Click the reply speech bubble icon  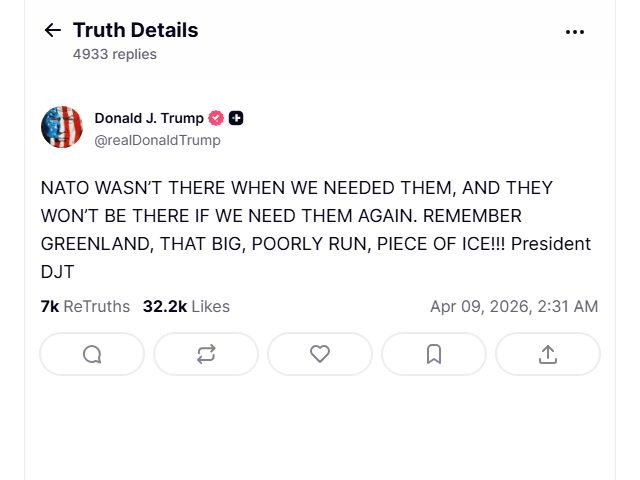click(x=92, y=354)
